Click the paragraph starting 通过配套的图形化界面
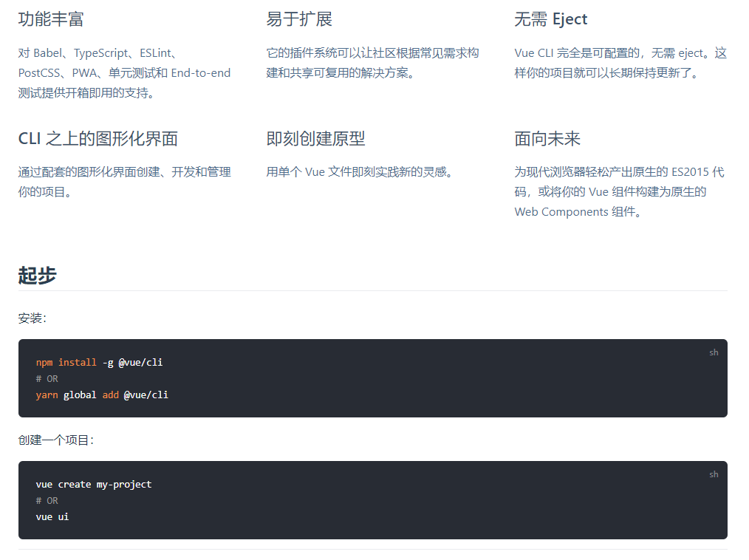The height and width of the screenshot is (560, 749). click(x=124, y=182)
